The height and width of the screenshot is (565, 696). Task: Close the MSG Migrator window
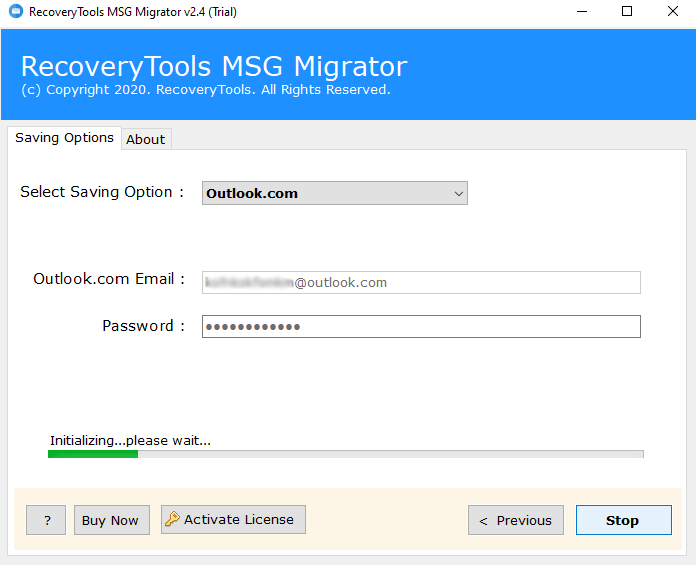tap(673, 12)
